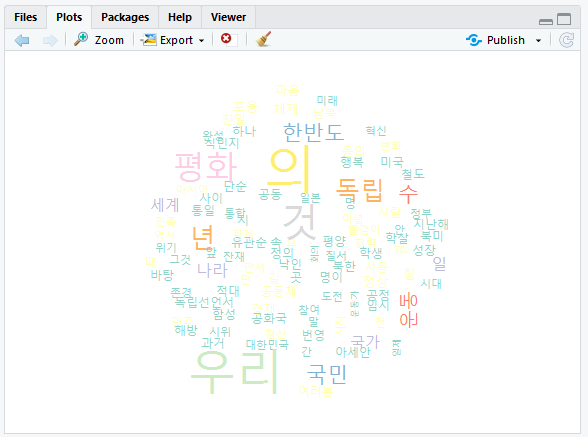The image size is (588, 437).
Task: Click the word 번영 in the word cloud
Action: click(x=313, y=335)
